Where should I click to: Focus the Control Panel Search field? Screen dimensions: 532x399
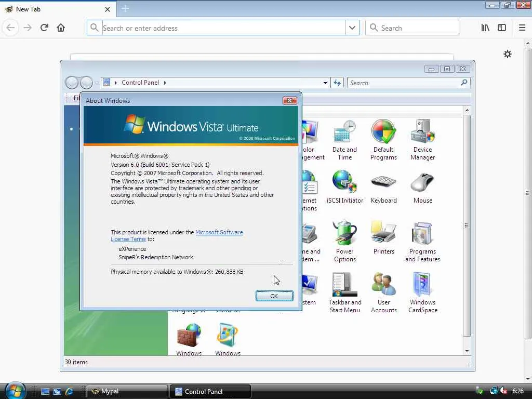click(x=408, y=83)
